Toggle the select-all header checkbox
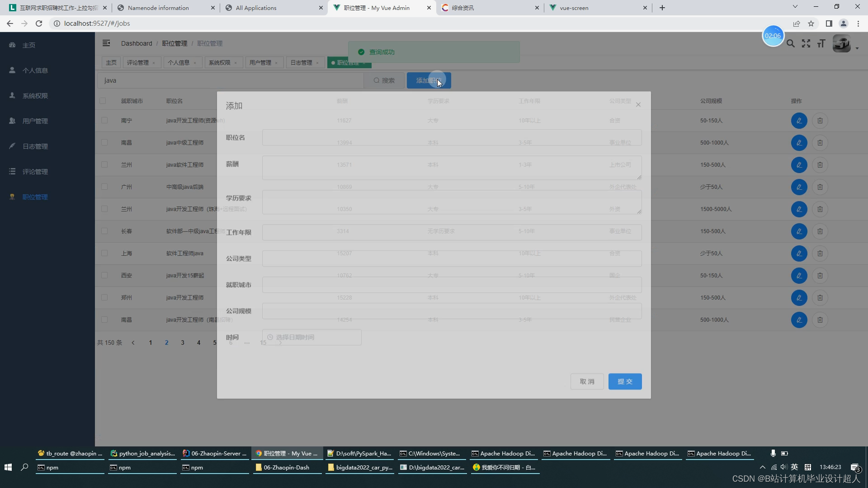Image resolution: width=868 pixels, height=488 pixels. 103,101
